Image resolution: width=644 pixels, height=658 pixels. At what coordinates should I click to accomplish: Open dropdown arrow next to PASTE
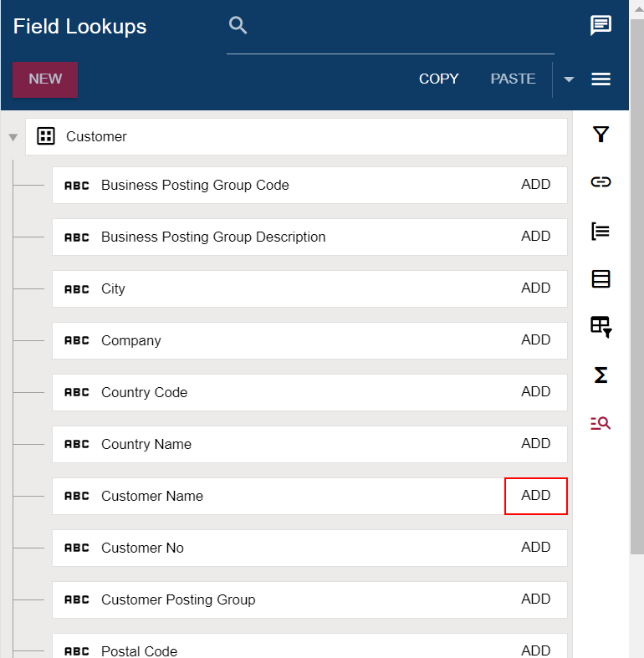569,79
